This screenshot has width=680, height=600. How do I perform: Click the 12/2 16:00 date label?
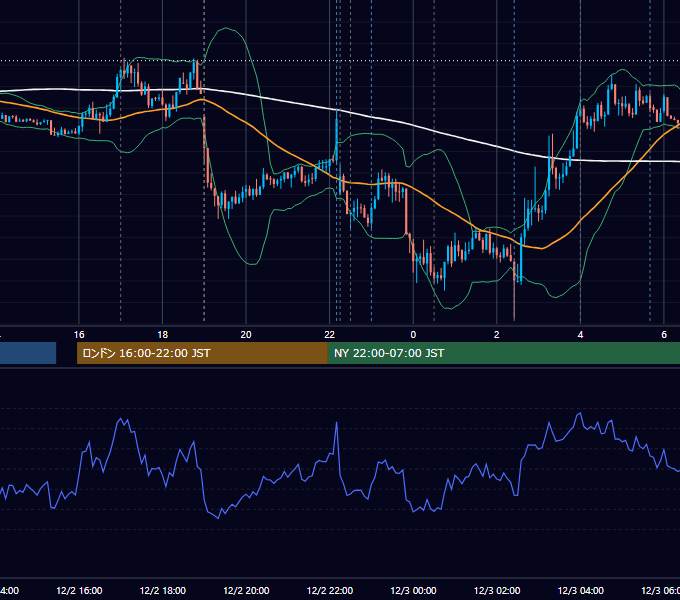pos(79,590)
